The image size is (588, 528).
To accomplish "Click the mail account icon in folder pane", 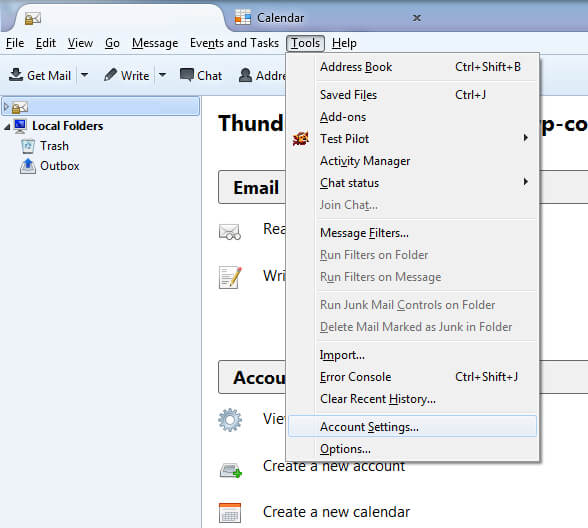I will point(20,108).
